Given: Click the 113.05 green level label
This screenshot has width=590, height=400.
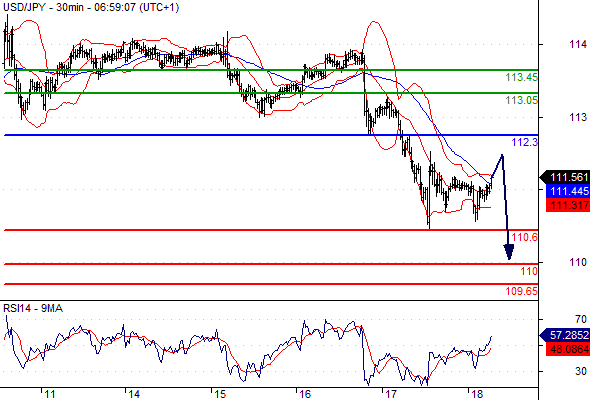Looking at the screenshot, I should point(522,100).
